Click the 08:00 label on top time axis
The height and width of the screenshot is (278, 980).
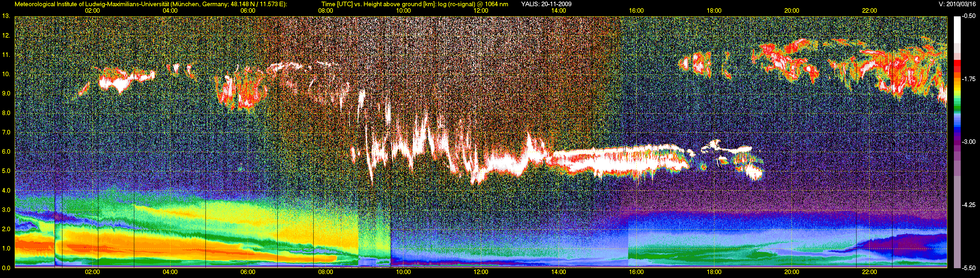click(x=326, y=11)
